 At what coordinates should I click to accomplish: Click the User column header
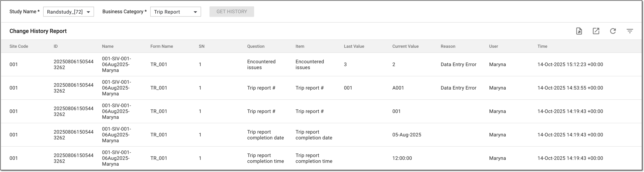[x=494, y=46]
